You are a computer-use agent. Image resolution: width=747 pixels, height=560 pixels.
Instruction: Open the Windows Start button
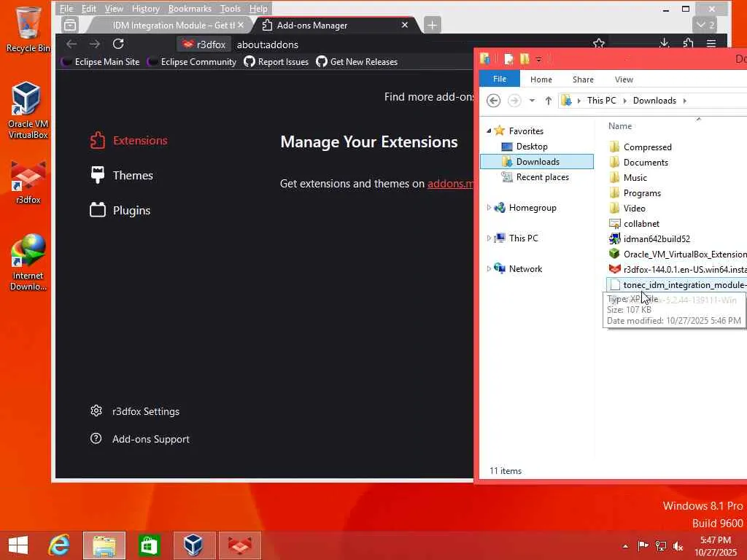click(x=18, y=545)
